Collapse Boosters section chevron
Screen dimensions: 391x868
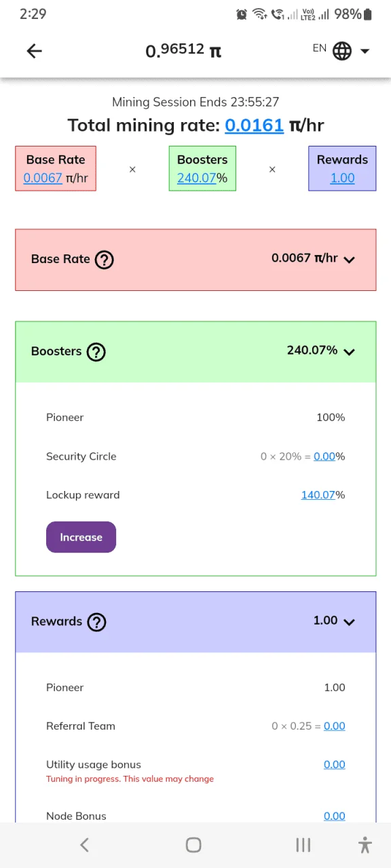pyautogui.click(x=350, y=351)
